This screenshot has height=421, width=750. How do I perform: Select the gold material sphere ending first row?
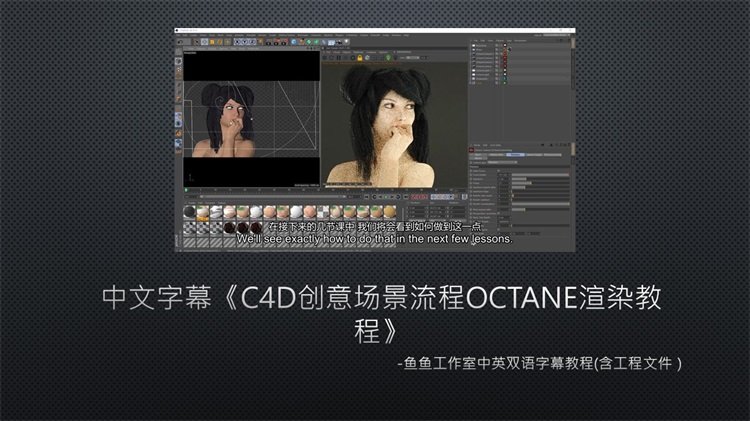[390, 212]
